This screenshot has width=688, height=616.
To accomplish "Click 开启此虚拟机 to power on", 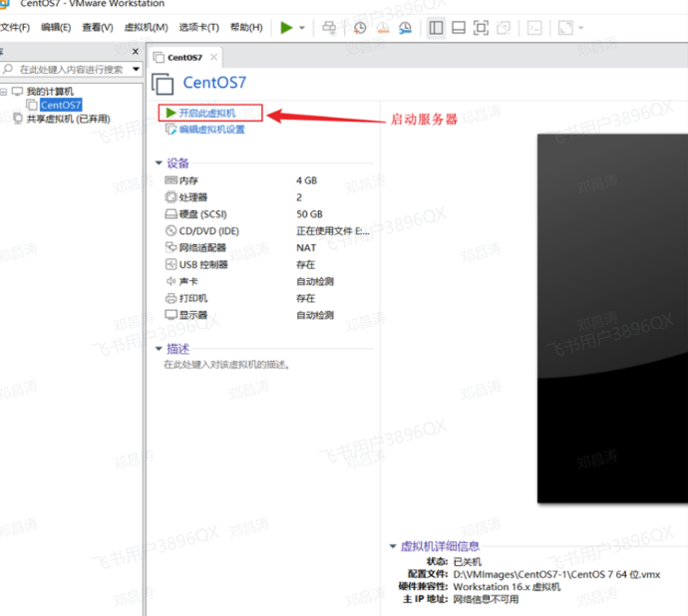I will pos(207,114).
